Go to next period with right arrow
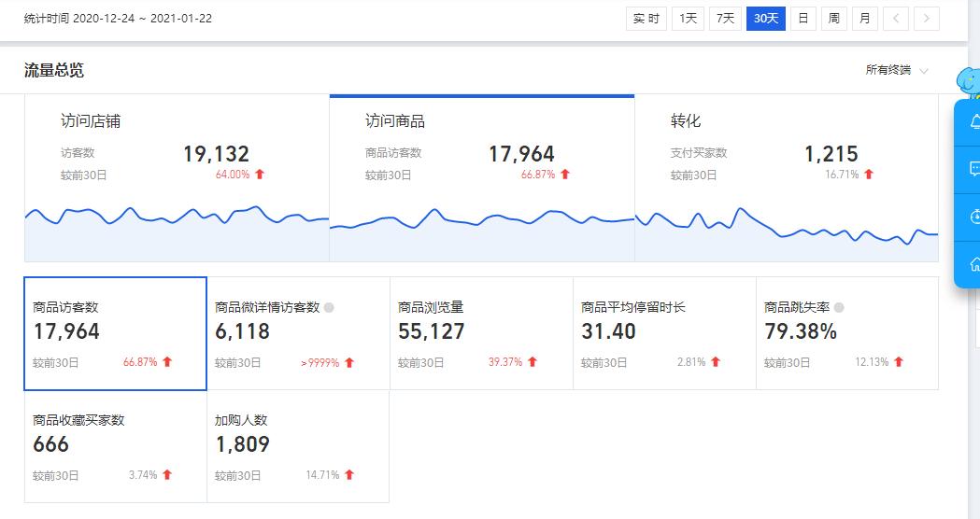 (x=927, y=19)
